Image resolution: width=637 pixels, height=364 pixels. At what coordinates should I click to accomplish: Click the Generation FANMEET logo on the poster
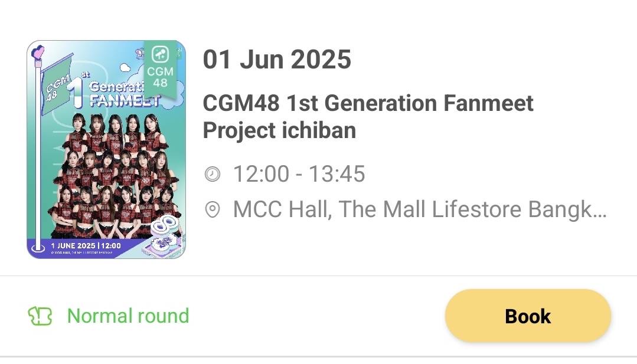click(118, 93)
